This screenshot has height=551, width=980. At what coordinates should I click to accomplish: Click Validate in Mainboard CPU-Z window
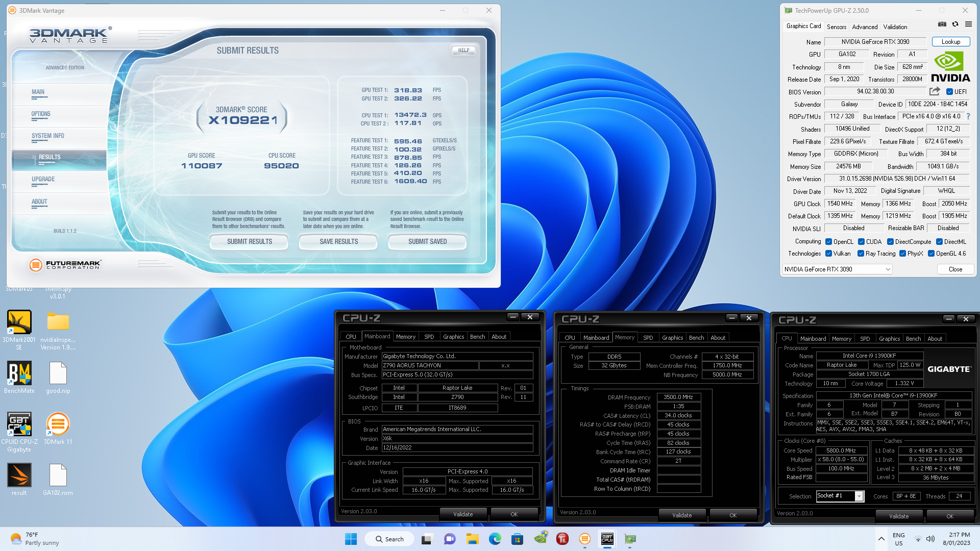pyautogui.click(x=463, y=514)
